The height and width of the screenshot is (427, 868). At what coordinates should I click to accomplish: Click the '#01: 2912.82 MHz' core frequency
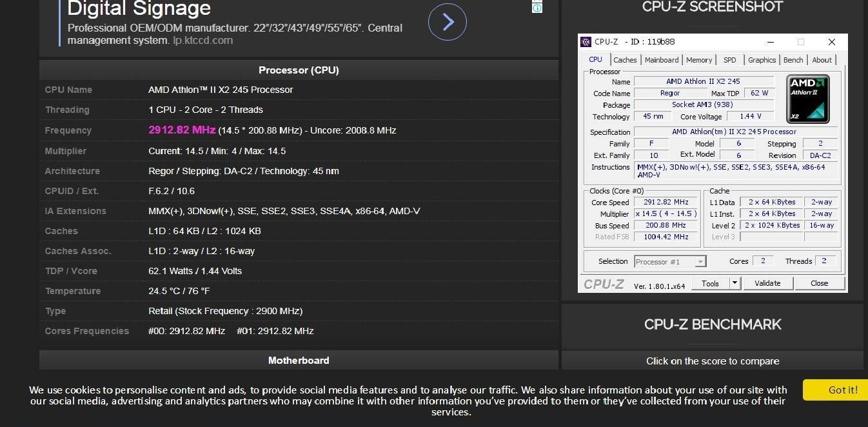click(x=275, y=331)
